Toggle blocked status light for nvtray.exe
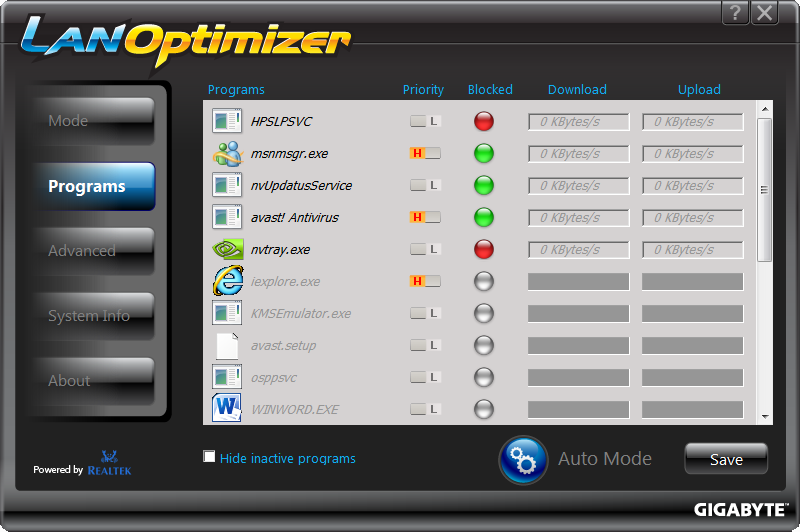 [x=484, y=250]
